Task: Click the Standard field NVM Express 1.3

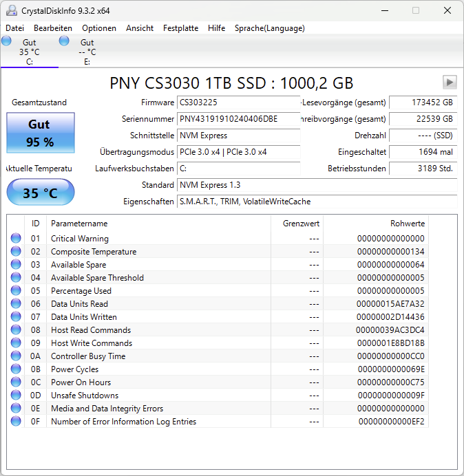Action: pyautogui.click(x=317, y=185)
